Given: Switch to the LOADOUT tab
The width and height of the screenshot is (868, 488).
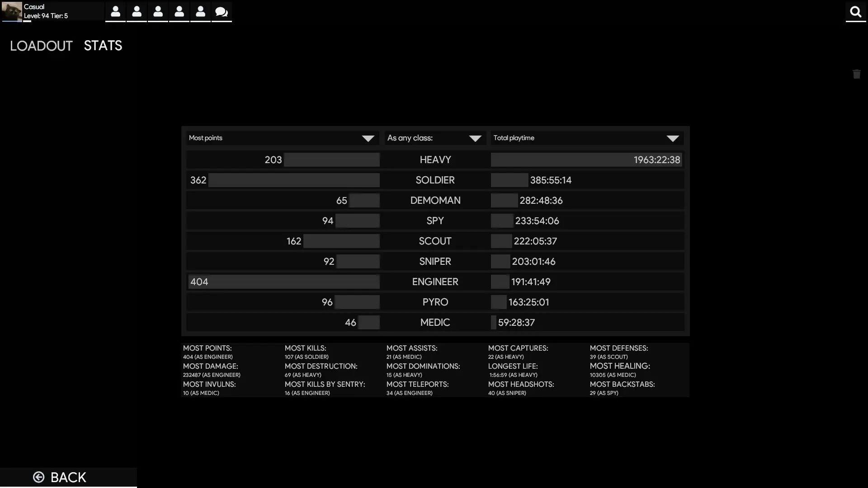Looking at the screenshot, I should [x=41, y=46].
